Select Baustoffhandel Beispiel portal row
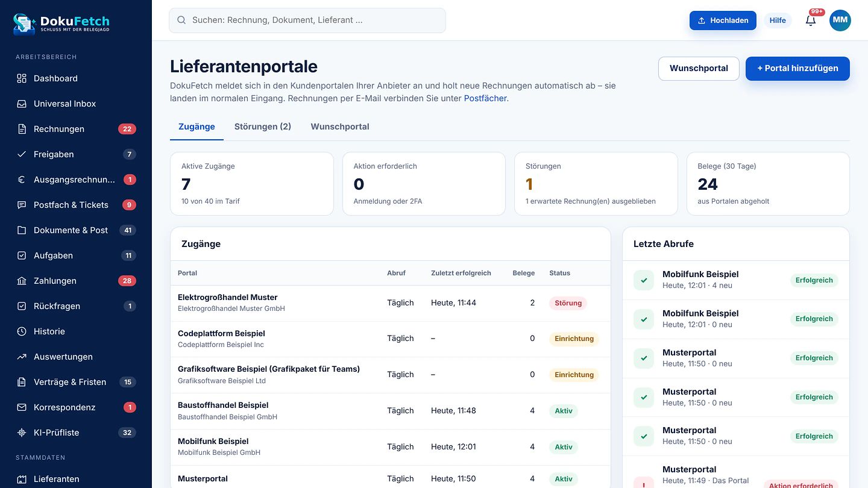 click(x=391, y=411)
